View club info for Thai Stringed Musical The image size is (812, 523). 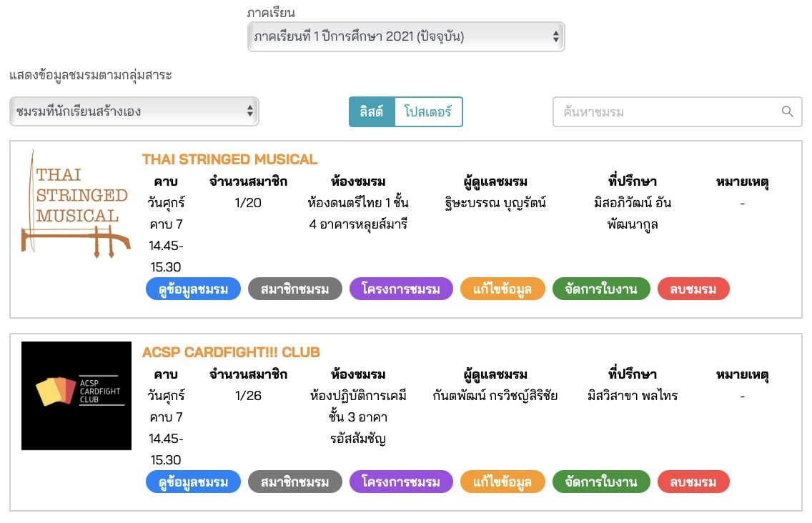tap(193, 289)
